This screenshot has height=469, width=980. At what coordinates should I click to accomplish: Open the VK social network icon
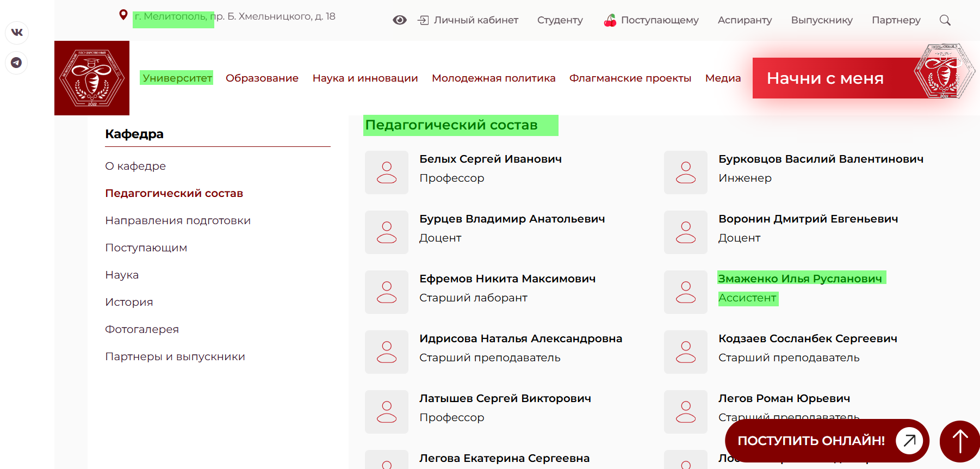point(17,32)
